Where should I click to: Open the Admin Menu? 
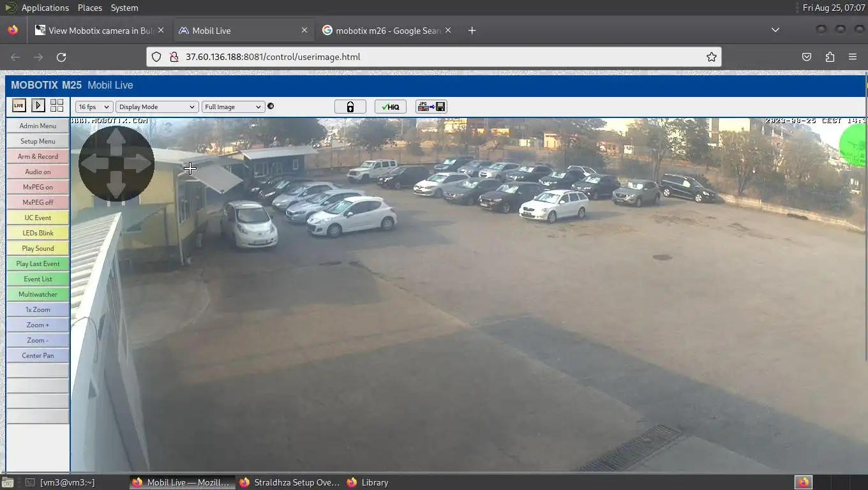[x=38, y=126]
